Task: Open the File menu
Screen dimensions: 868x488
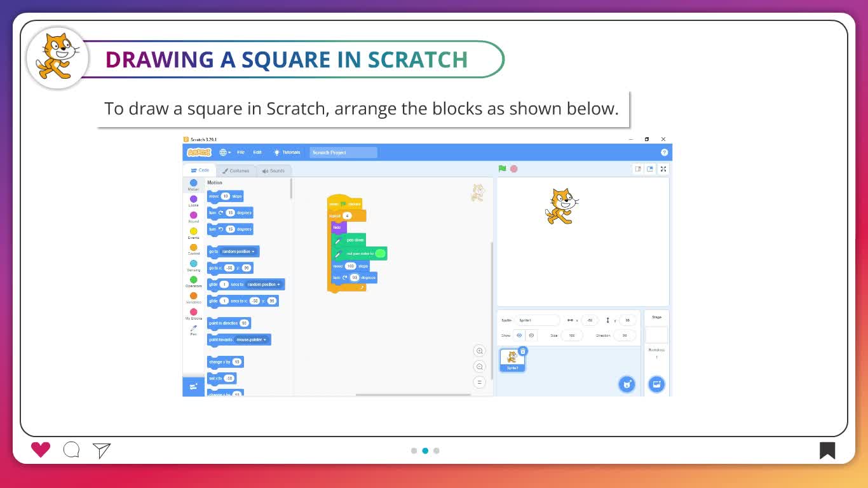Action: point(241,152)
